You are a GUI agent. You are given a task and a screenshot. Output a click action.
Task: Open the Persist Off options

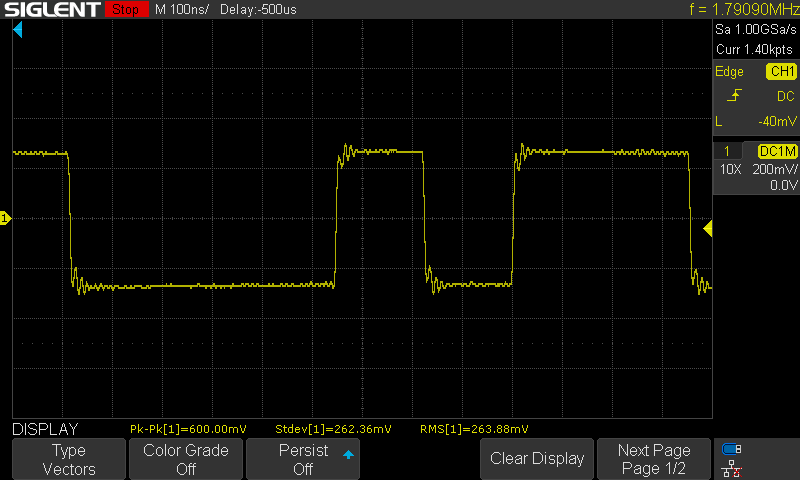[x=303, y=459]
